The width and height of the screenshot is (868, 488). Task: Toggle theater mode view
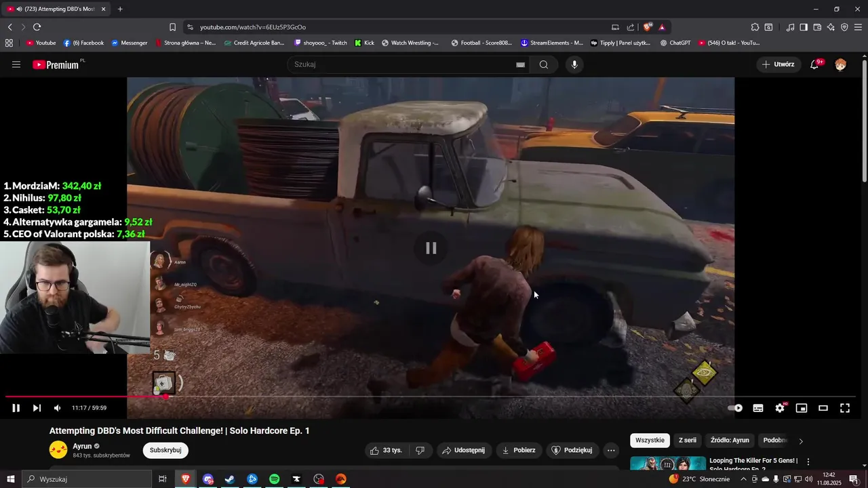point(823,408)
